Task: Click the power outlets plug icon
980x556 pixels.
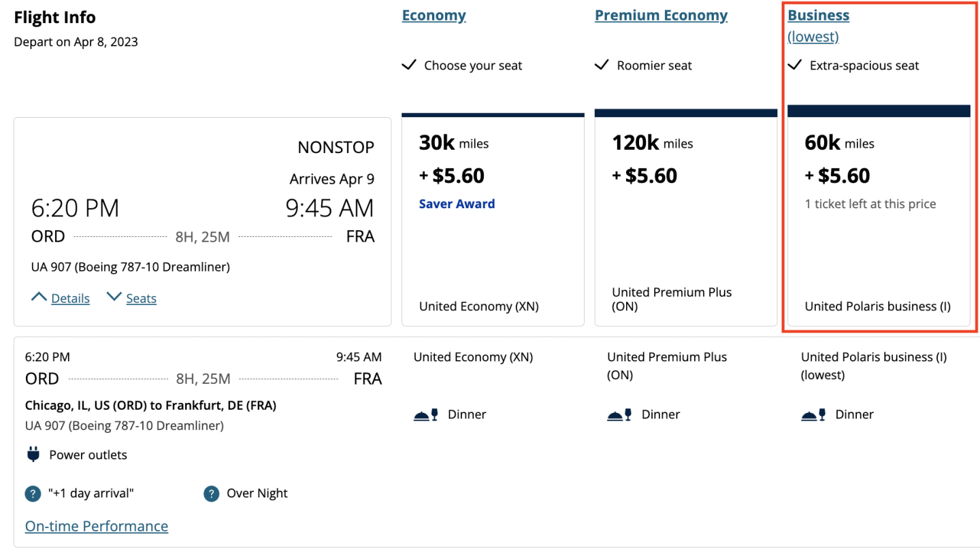Action: (33, 455)
